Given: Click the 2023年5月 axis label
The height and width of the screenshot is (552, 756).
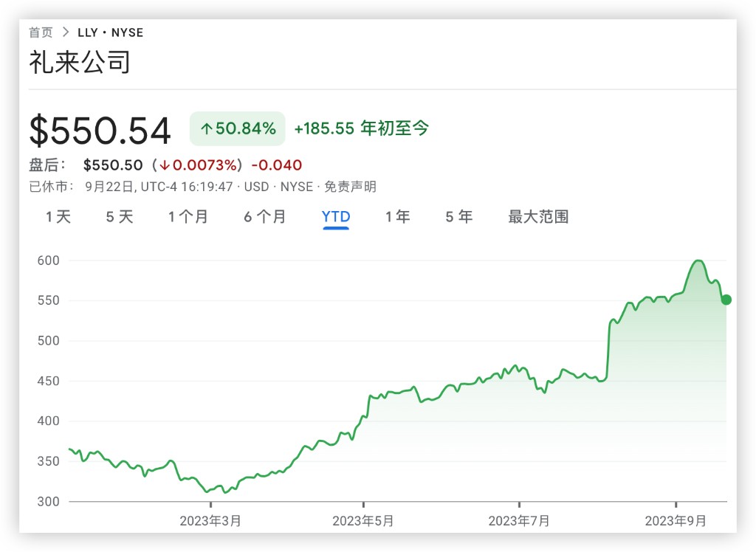Looking at the screenshot, I should point(363,521).
